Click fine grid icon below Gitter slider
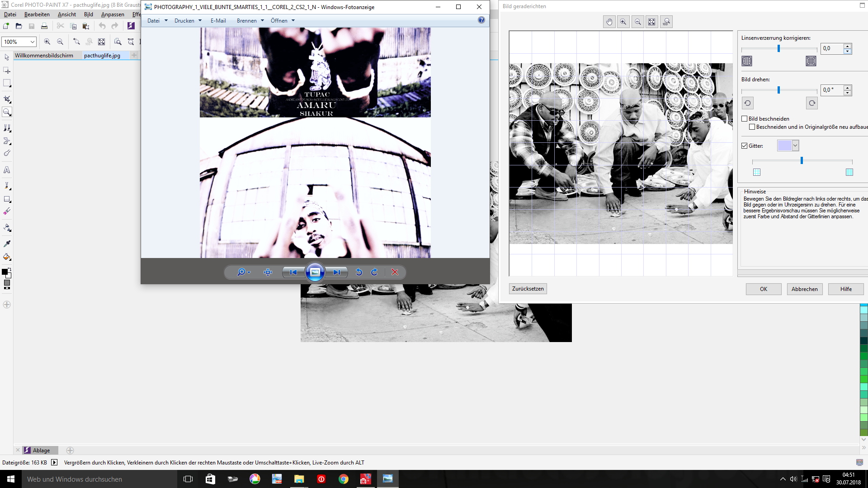The height and width of the screenshot is (488, 868). pyautogui.click(x=849, y=172)
